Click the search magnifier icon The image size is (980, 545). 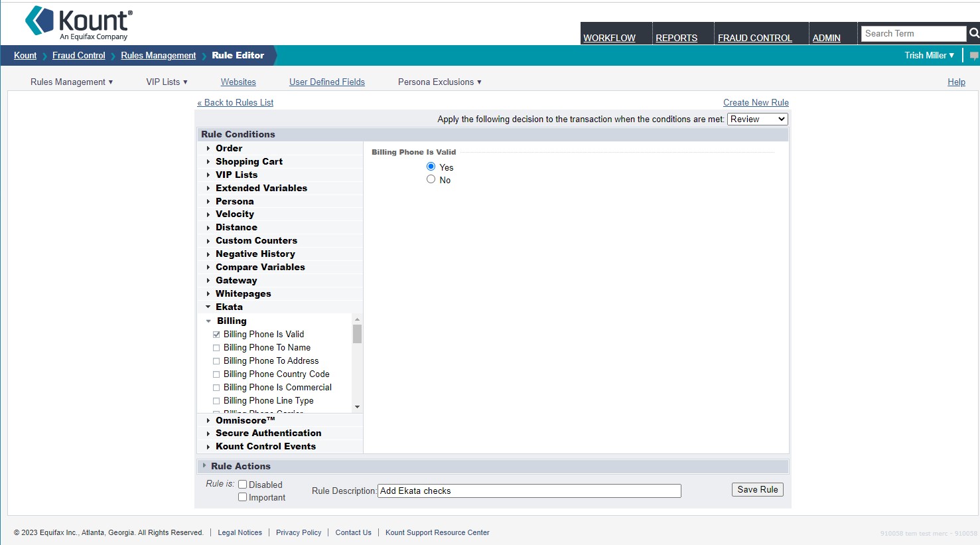pos(974,33)
